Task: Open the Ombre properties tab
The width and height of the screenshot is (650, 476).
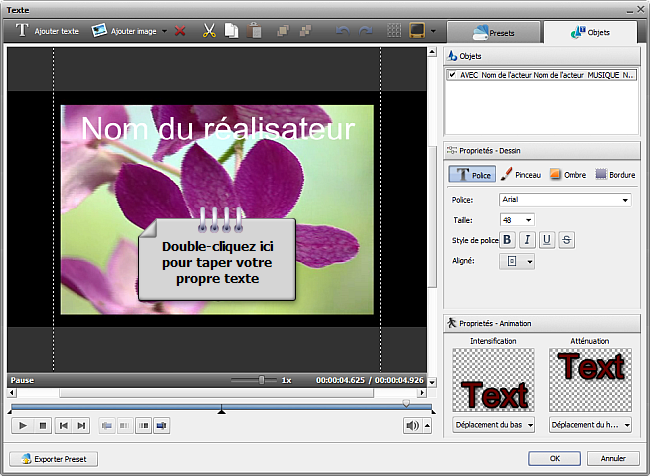Action: [x=568, y=174]
